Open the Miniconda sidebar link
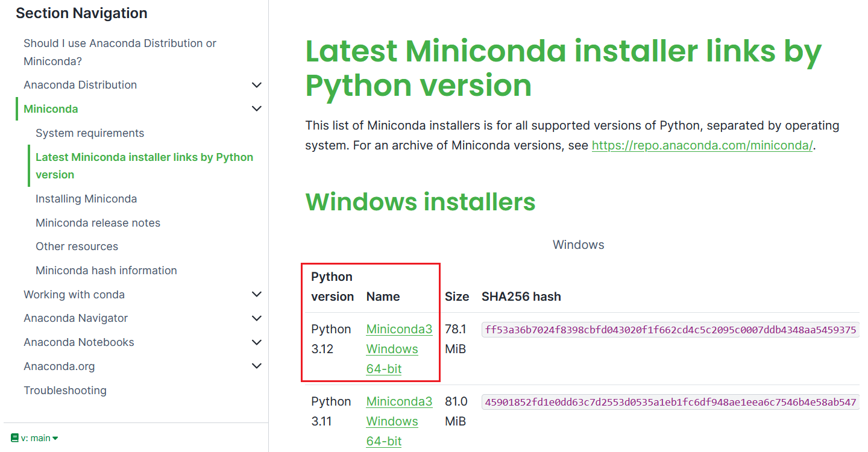The width and height of the screenshot is (868, 452). tap(51, 109)
